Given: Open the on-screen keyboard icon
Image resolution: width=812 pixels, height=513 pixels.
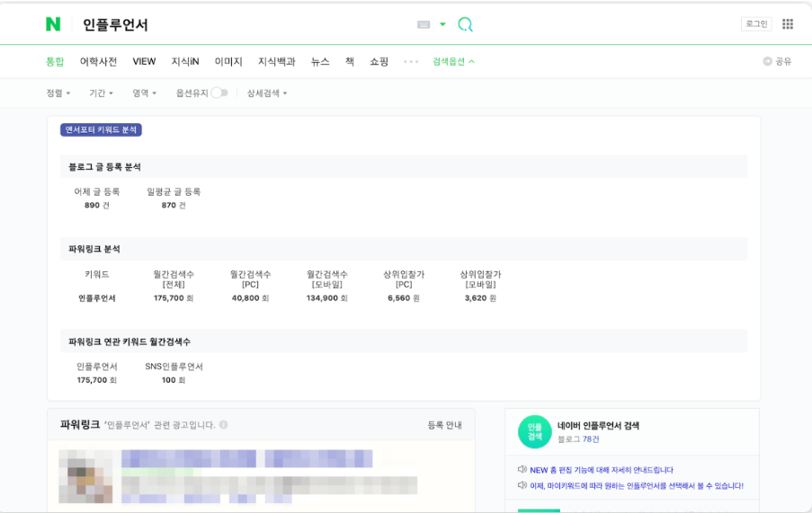Looking at the screenshot, I should click(424, 24).
